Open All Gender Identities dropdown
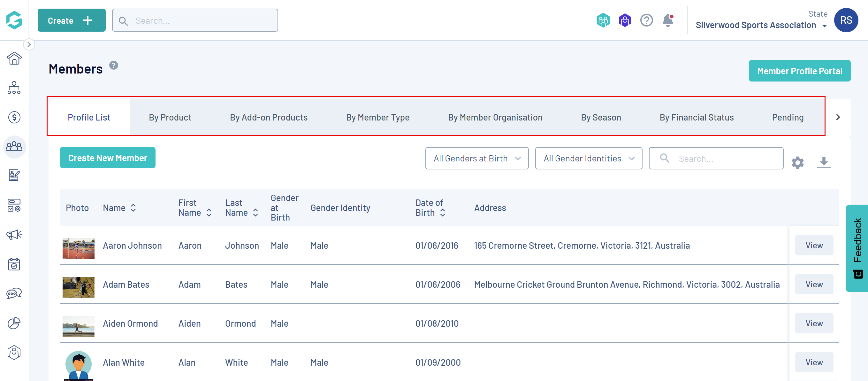868x381 pixels. coord(588,158)
